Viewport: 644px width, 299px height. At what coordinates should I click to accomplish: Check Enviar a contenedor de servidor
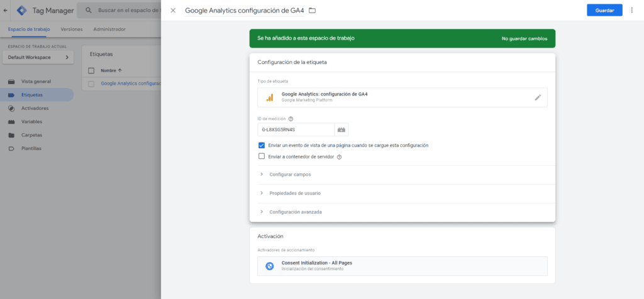tap(261, 156)
